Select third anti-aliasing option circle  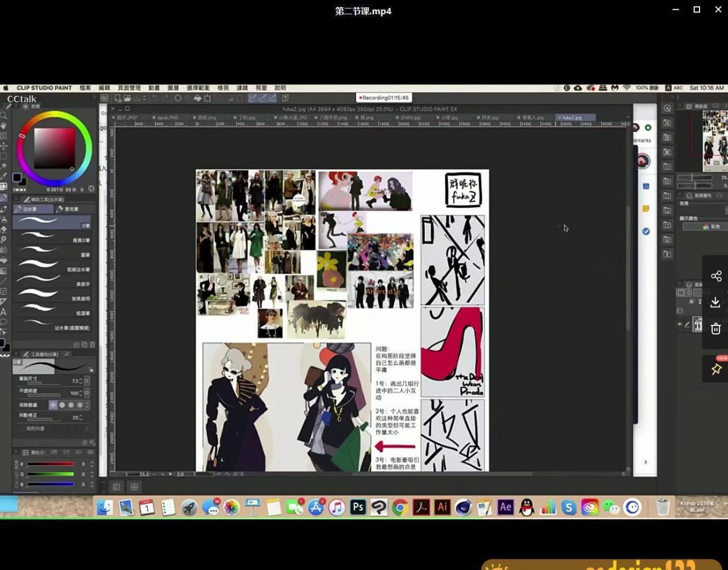[x=71, y=405]
